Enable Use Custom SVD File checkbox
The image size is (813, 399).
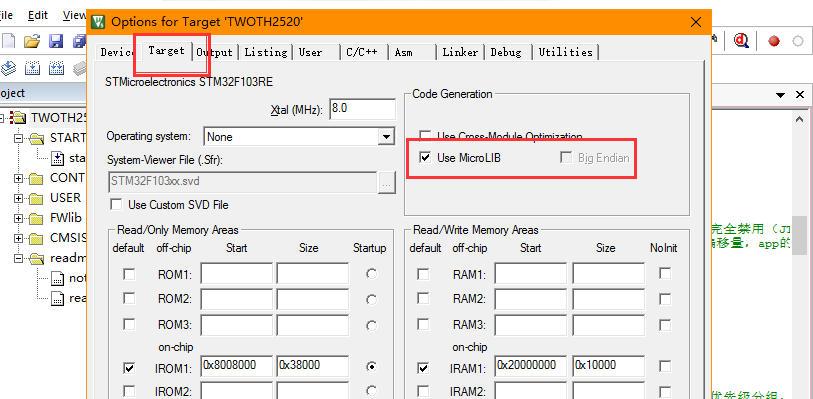pyautogui.click(x=116, y=205)
